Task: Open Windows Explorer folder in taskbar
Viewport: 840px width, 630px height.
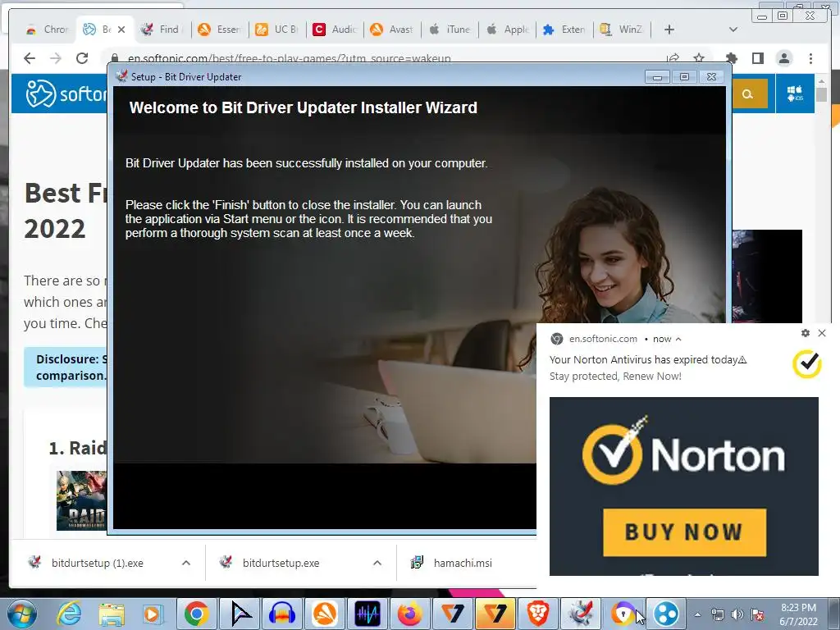Action: point(111,614)
